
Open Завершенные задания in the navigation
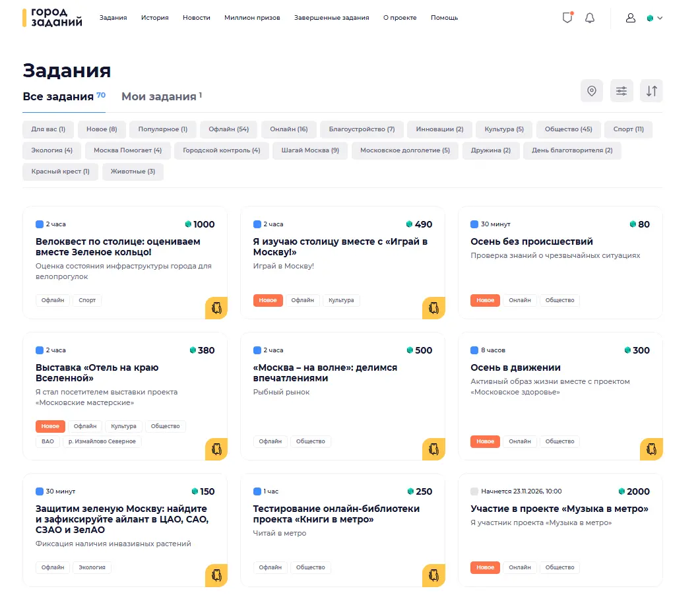coord(332,18)
